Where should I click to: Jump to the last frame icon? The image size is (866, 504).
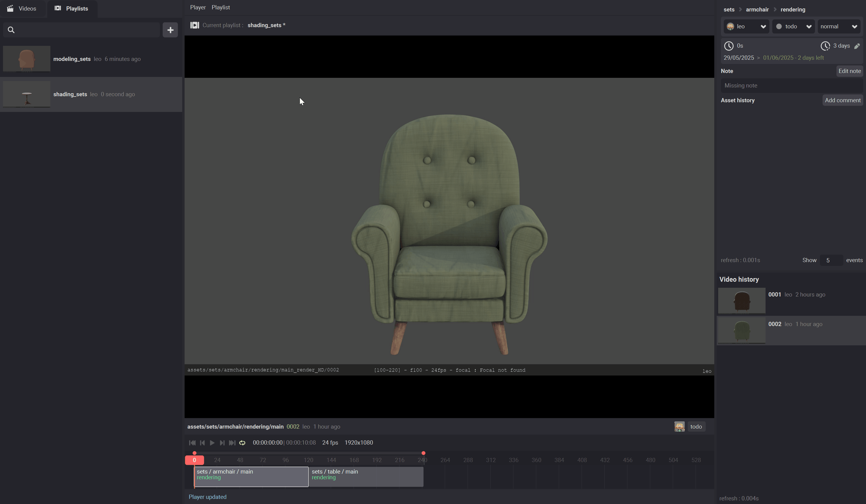click(x=232, y=443)
